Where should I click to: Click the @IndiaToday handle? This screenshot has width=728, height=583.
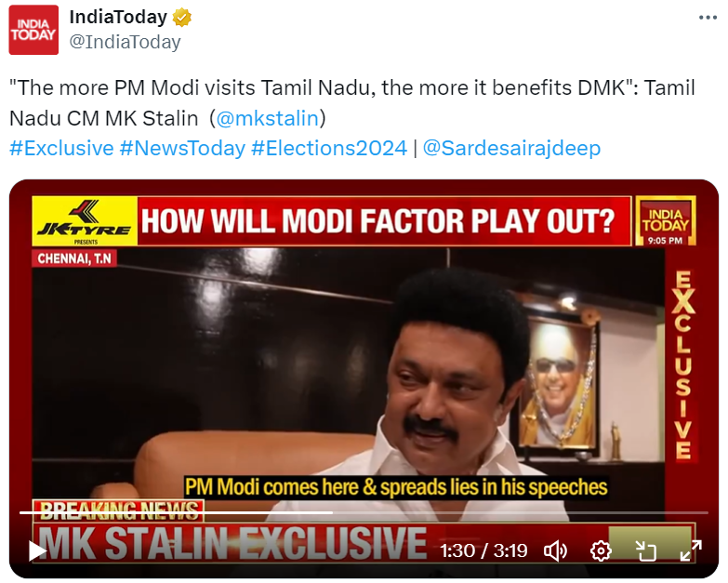[125, 42]
